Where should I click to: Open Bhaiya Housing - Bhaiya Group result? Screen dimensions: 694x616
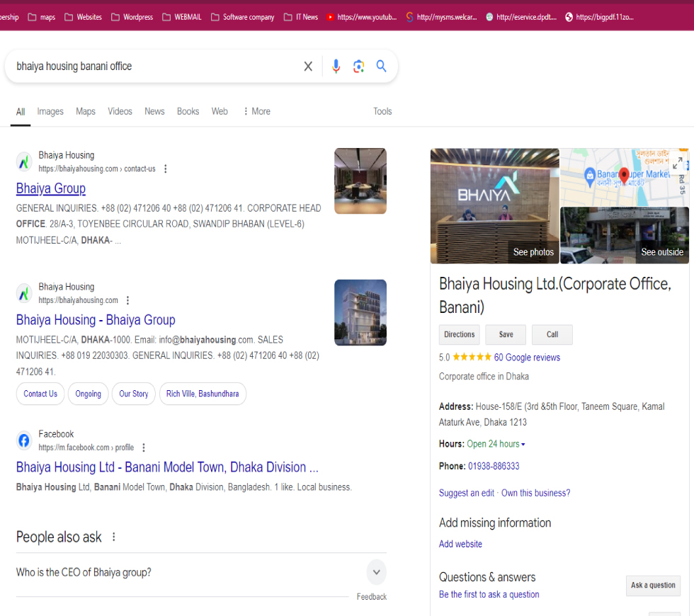96,320
